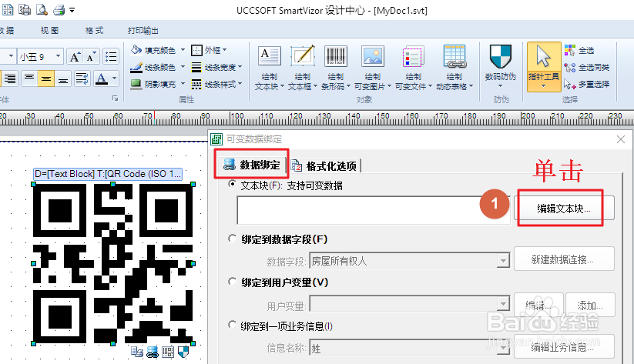Expand 填充颜色 dropdown arrow
The width and height of the screenshot is (634, 364).
[x=183, y=50]
